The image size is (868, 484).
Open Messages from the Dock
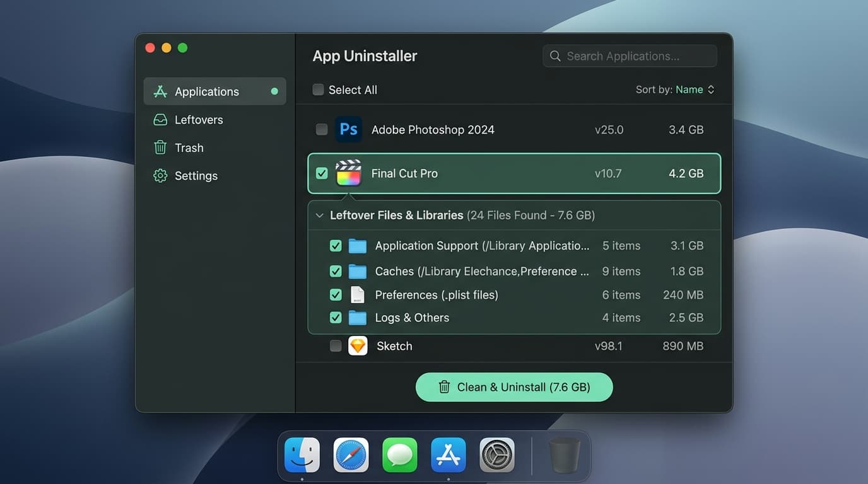pos(400,455)
